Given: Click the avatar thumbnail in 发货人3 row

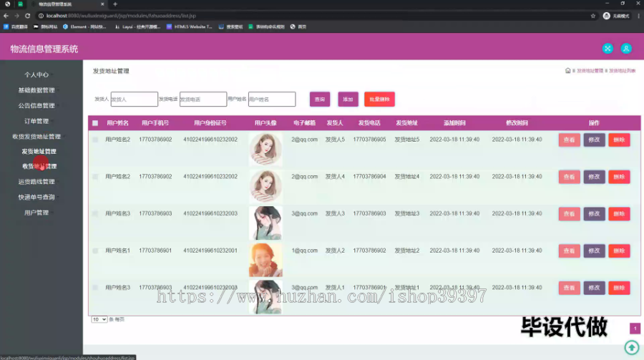Looking at the screenshot, I should coord(265,223).
